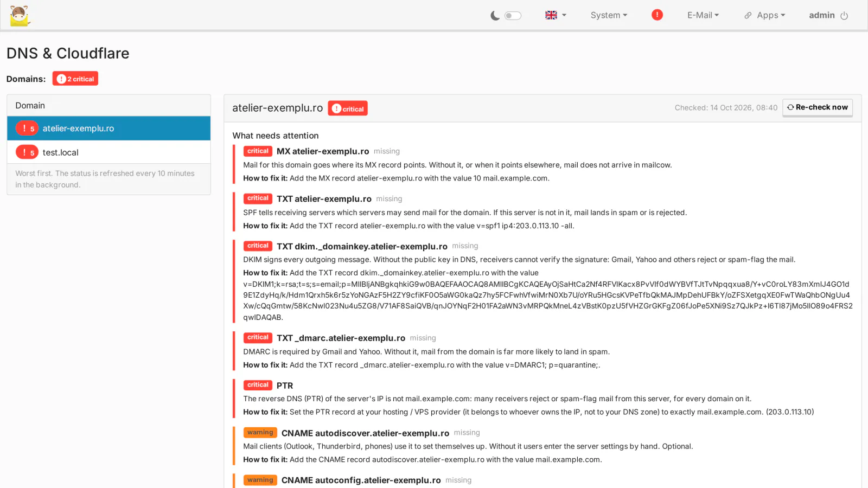Click the critical label for _dmarc record
The width and height of the screenshot is (868, 488).
coord(258,338)
